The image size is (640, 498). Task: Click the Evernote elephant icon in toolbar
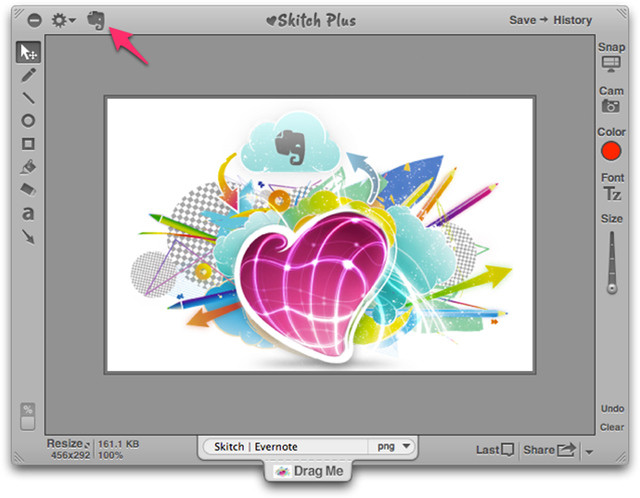(x=96, y=20)
